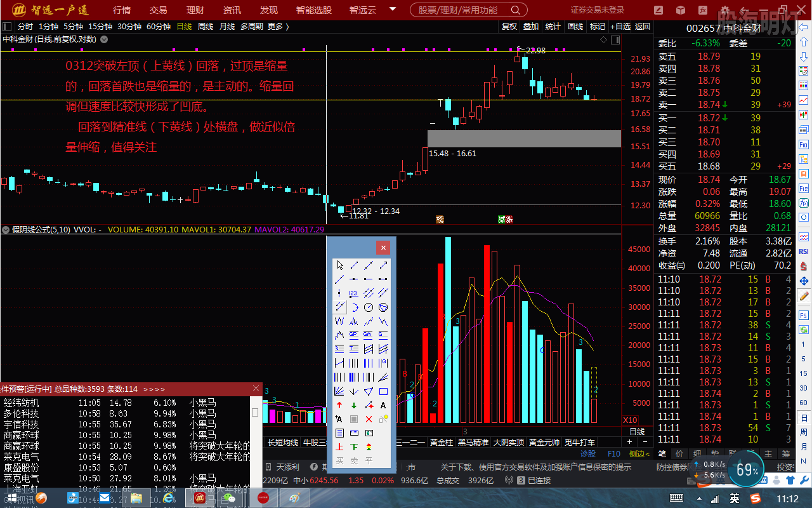812x508 pixels.
Task: Click the red 上 marker icon
Action: (x=339, y=446)
